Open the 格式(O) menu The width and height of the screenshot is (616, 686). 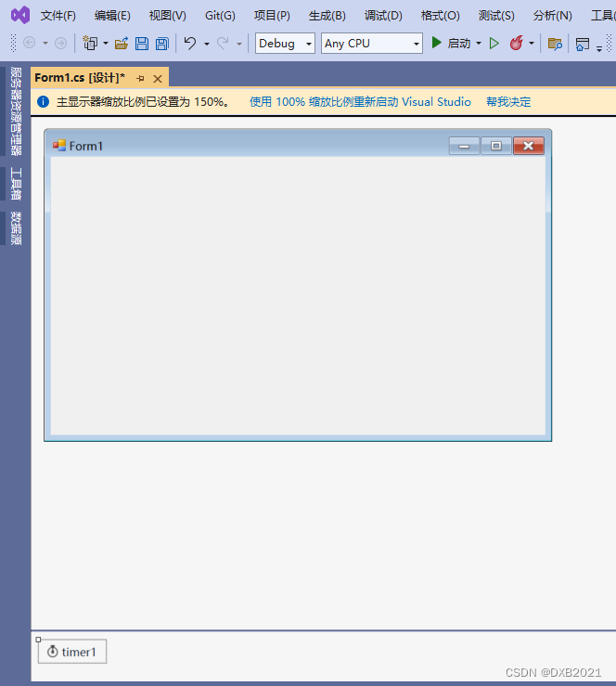(x=441, y=16)
